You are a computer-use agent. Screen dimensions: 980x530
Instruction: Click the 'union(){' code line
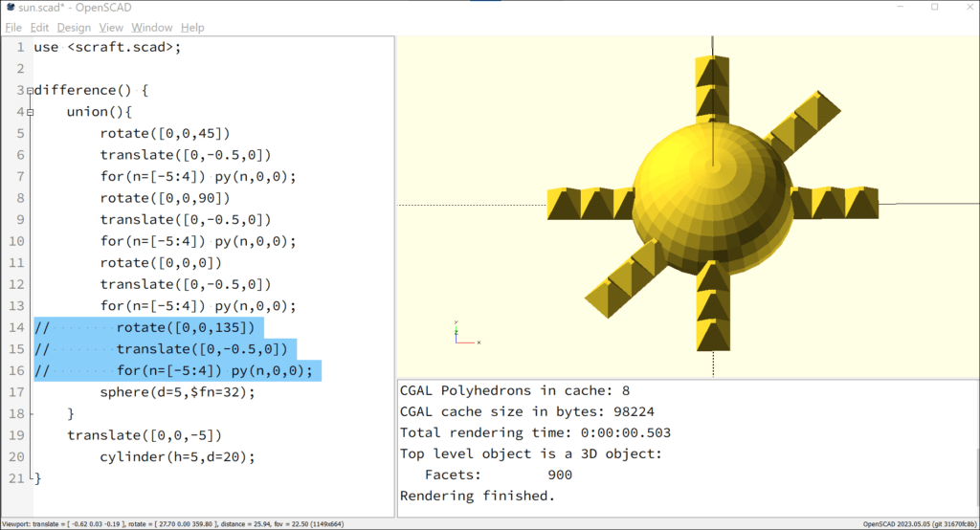pos(100,112)
